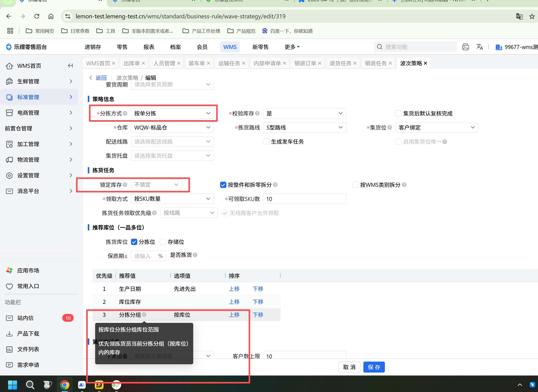Switch to the 出库单 tab

(x=131, y=63)
